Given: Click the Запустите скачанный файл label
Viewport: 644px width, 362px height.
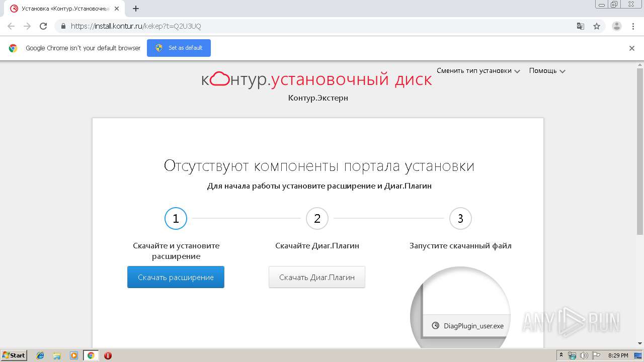Looking at the screenshot, I should point(460,246).
